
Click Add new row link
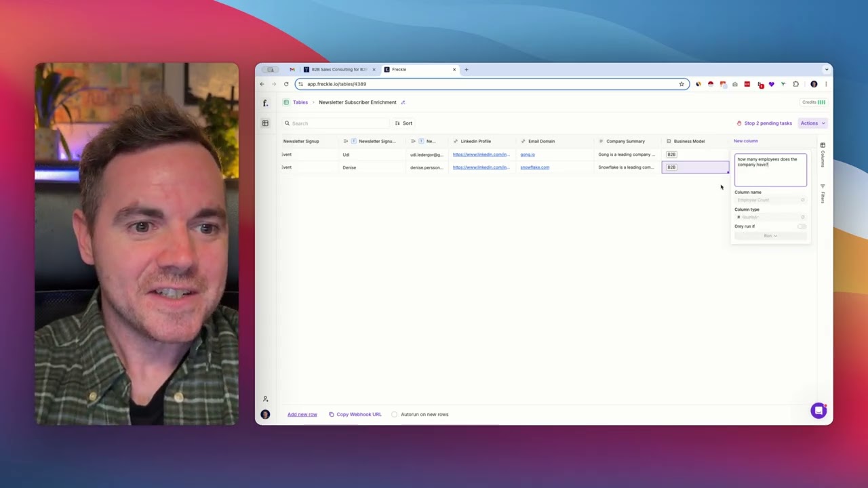pos(302,414)
